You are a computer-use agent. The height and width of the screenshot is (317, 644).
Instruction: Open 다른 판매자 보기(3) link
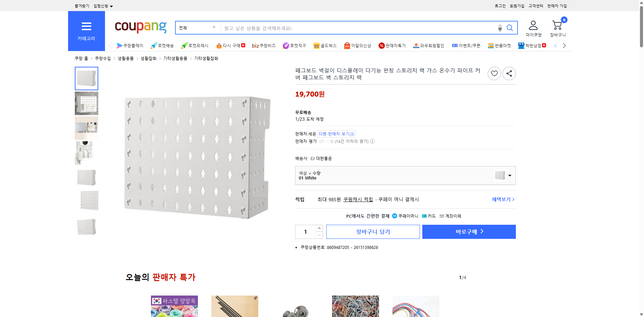pyautogui.click(x=336, y=134)
